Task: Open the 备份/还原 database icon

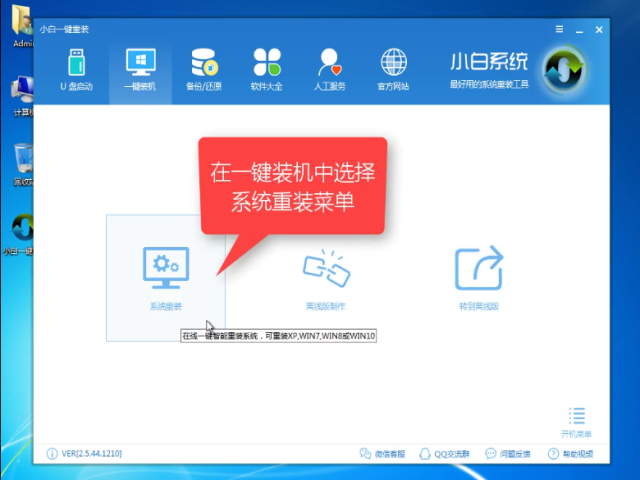Action: [x=204, y=69]
